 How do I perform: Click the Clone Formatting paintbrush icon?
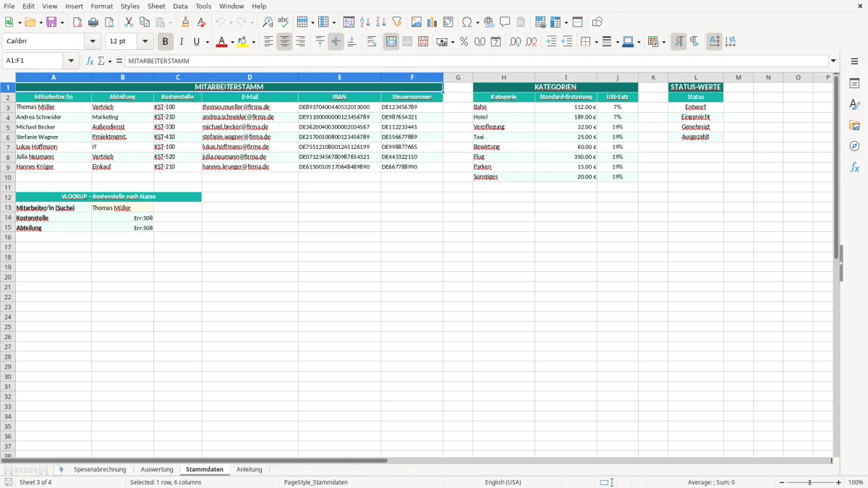click(185, 22)
